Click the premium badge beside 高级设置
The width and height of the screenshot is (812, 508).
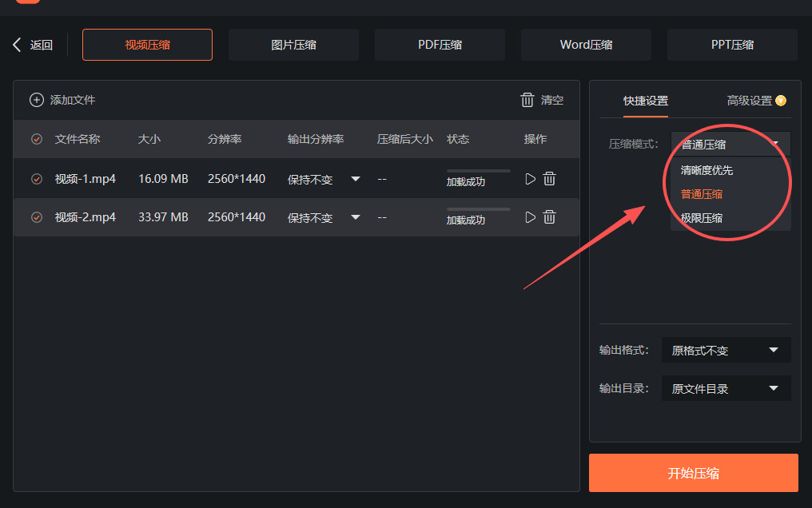point(781,101)
